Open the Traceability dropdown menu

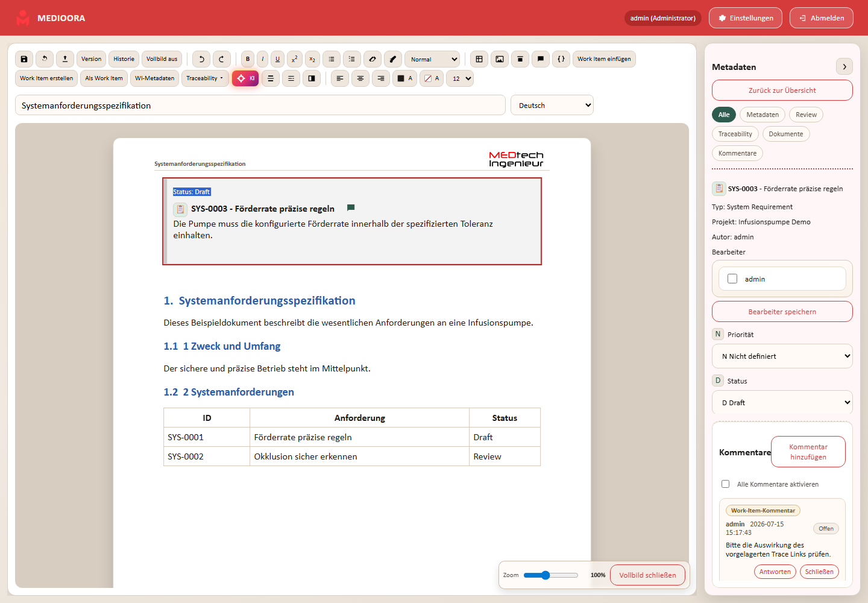206,78
